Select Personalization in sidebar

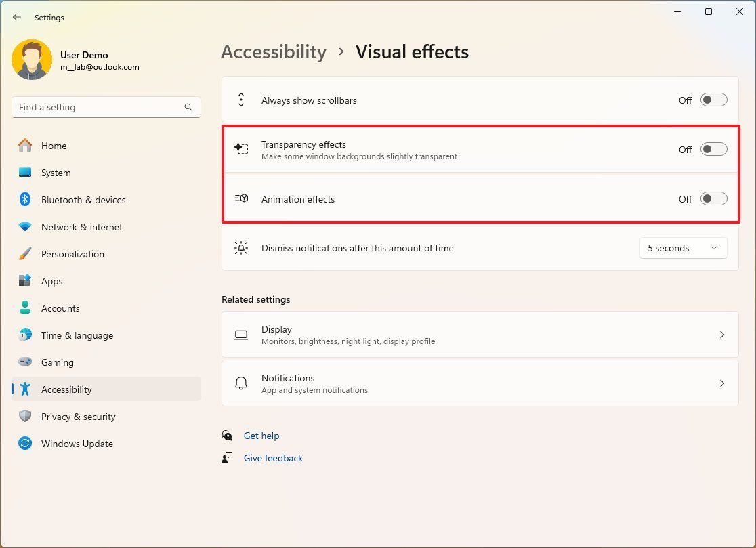point(106,254)
